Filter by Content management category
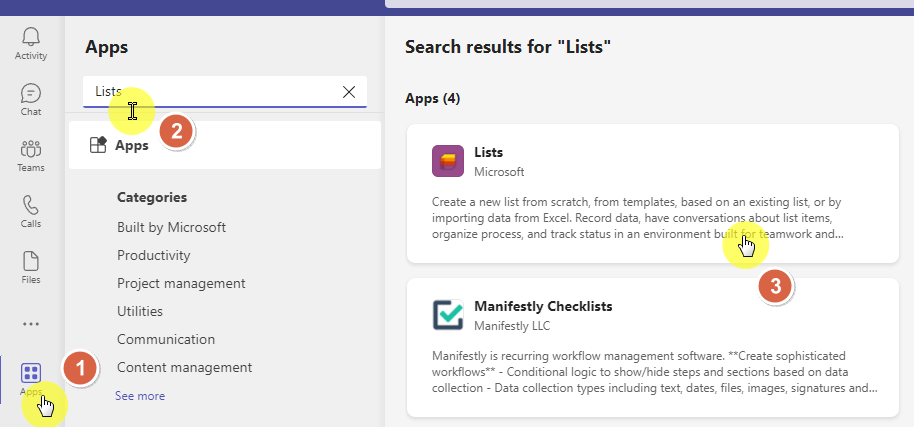 coord(185,367)
